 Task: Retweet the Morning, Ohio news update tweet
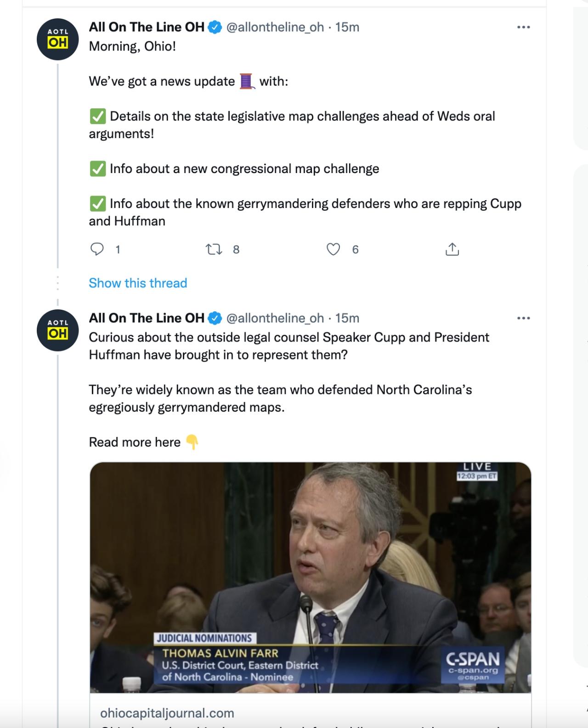click(x=214, y=249)
